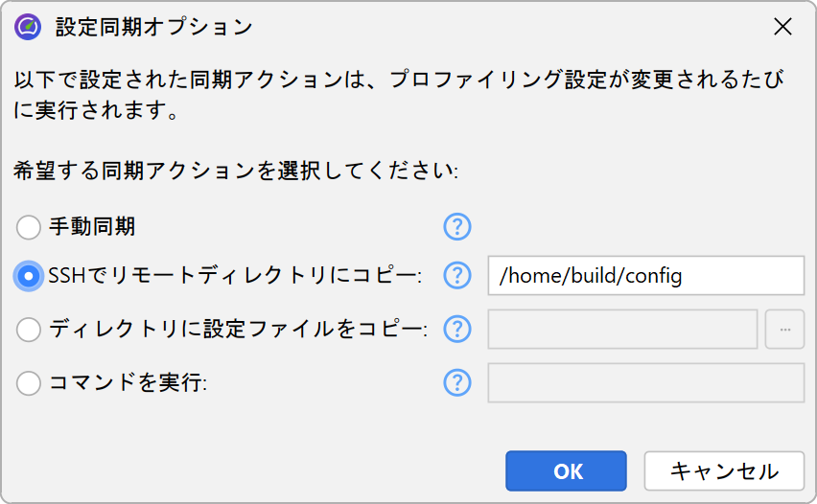
Task: Select SSHでリモートディレクトリにコピー radio button
Action: [x=29, y=276]
